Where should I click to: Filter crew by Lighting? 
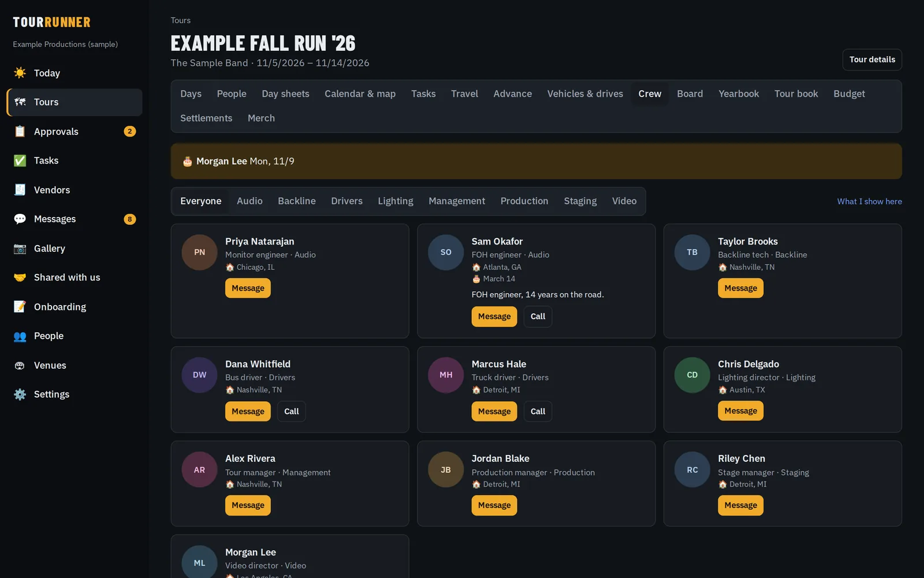point(396,201)
